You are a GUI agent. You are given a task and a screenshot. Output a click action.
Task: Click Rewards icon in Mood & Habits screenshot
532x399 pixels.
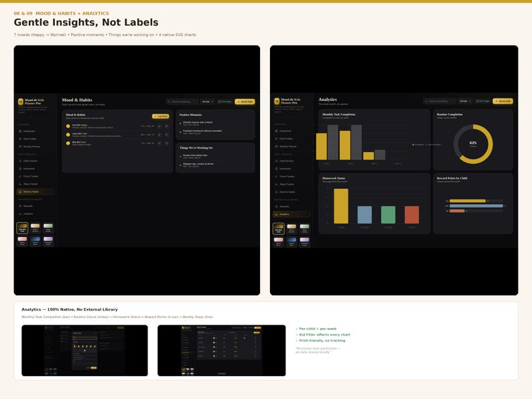tap(20, 206)
